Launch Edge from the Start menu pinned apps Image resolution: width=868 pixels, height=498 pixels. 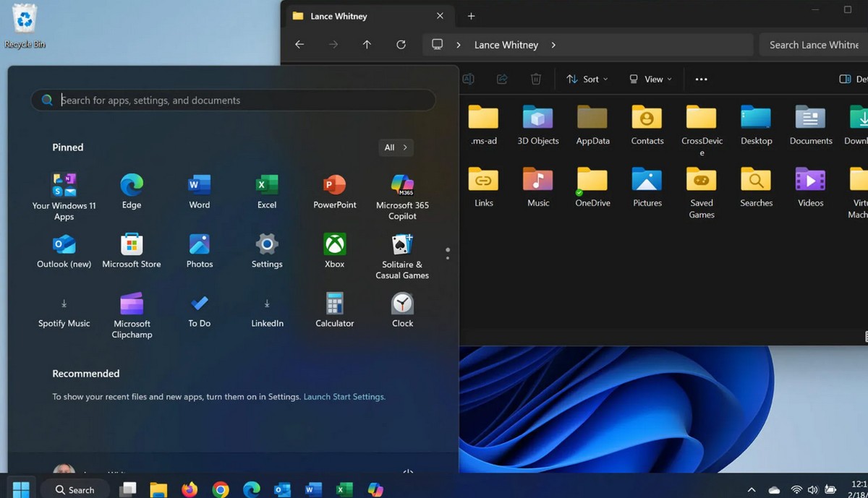tap(132, 192)
